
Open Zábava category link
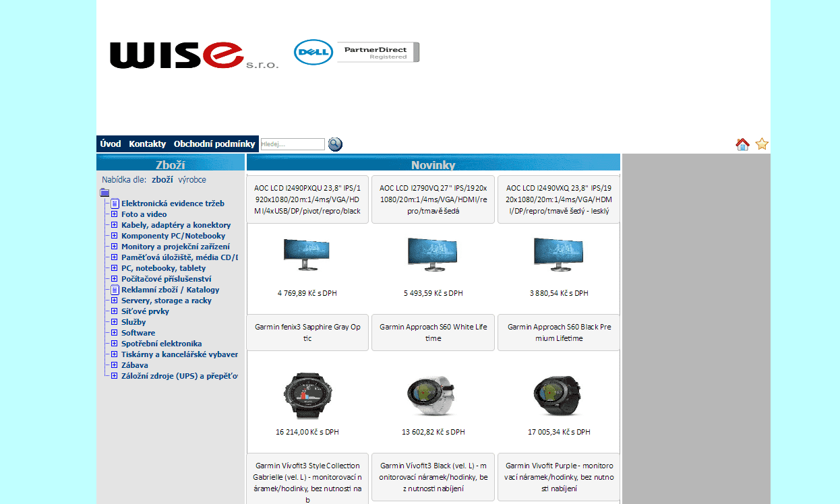[135, 365]
